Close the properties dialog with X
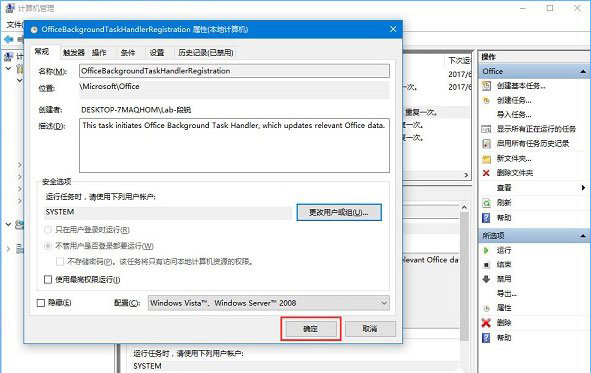The image size is (591, 373). (x=393, y=29)
